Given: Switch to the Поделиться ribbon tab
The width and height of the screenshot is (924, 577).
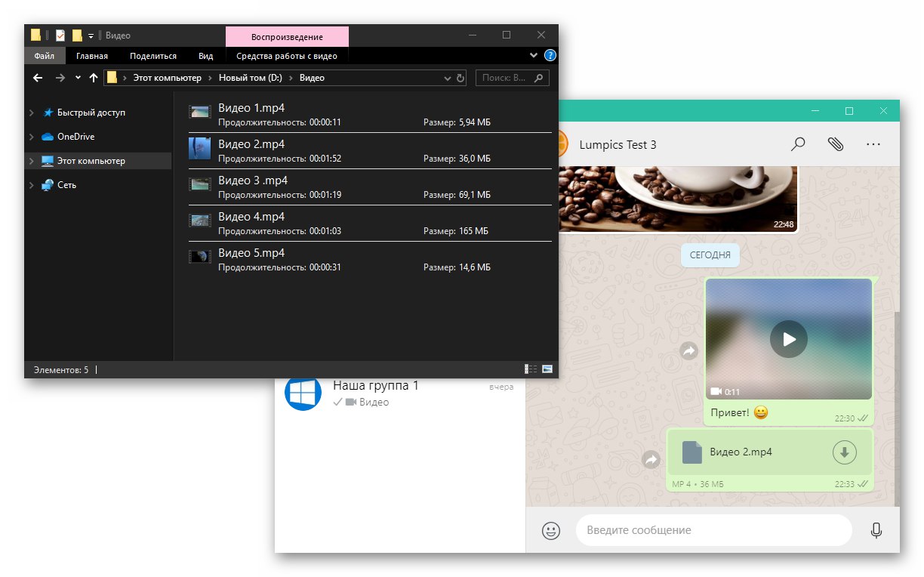Looking at the screenshot, I should [x=153, y=56].
